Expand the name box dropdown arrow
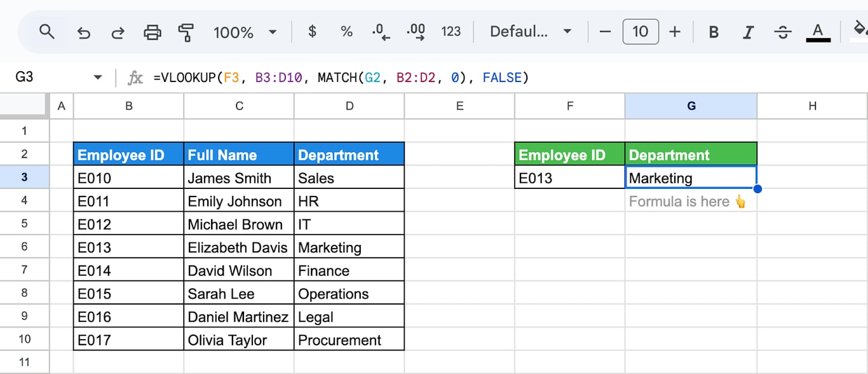 (x=97, y=78)
